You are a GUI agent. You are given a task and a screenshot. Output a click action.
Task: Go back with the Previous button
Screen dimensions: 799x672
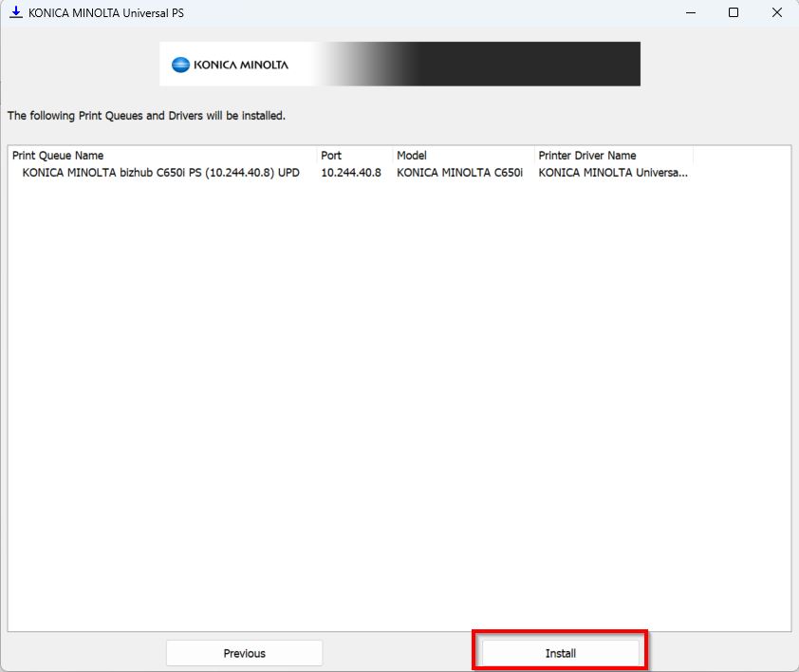pyautogui.click(x=244, y=653)
